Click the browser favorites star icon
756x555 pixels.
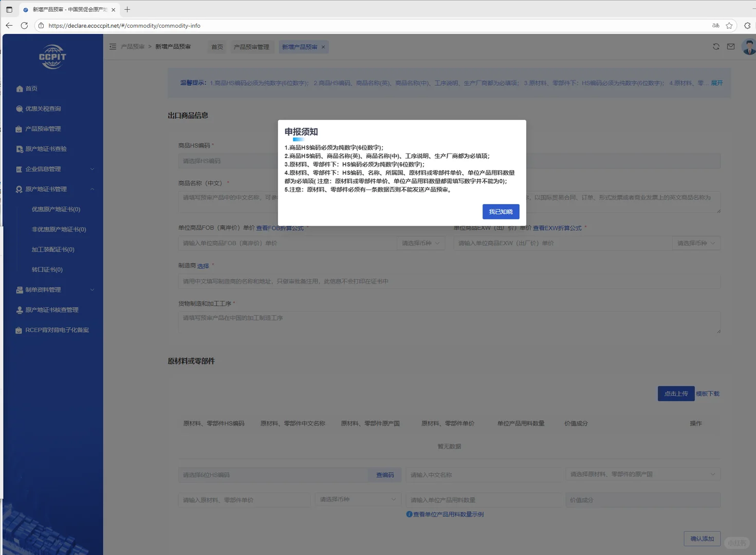point(729,25)
